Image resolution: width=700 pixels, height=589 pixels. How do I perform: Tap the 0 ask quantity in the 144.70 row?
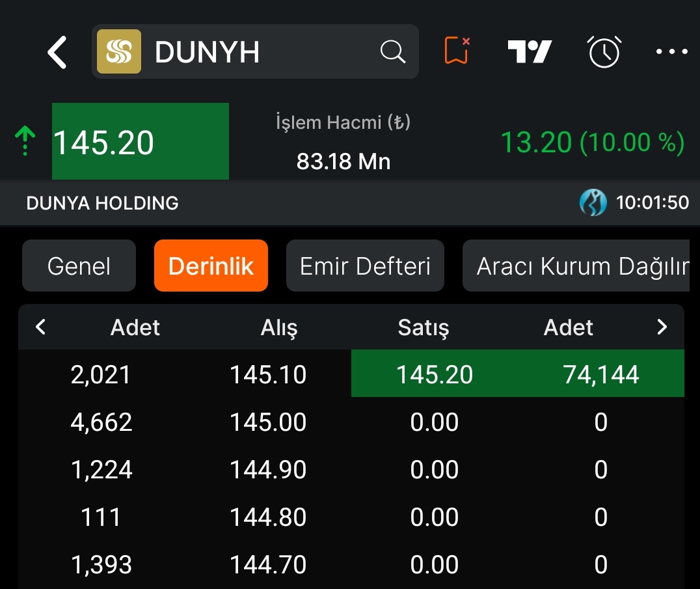[x=601, y=564]
